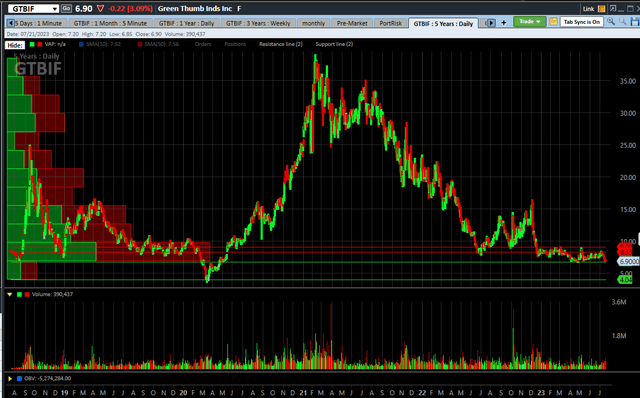
Task: Click the orange Link color icon
Action: tap(602, 9)
